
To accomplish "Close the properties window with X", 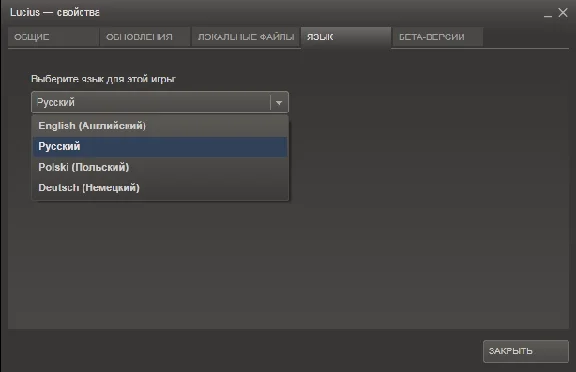I will click(x=563, y=12).
